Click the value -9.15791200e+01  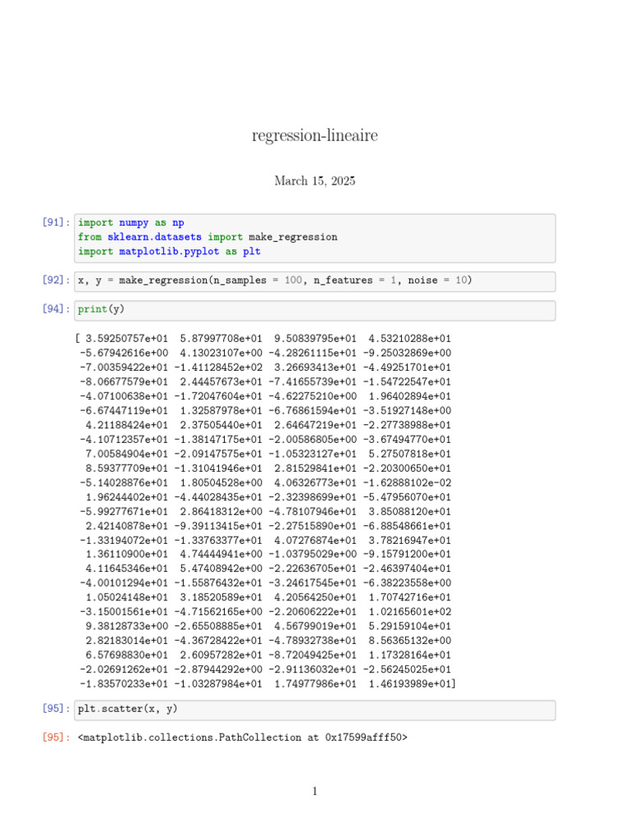[x=407, y=555]
